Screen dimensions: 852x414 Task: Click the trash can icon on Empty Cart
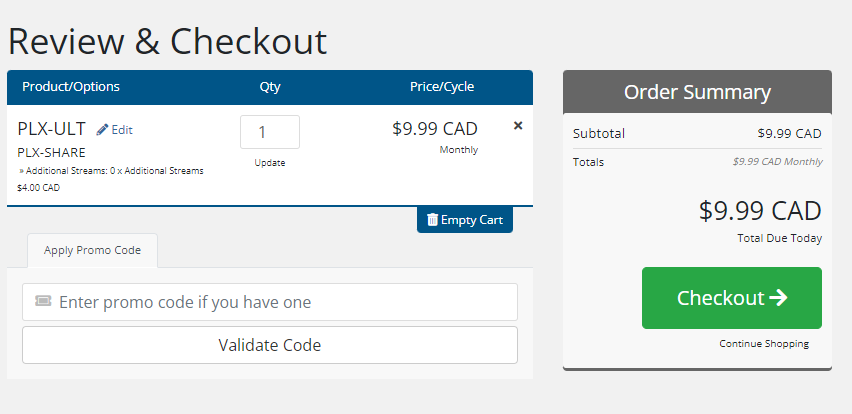(433, 219)
